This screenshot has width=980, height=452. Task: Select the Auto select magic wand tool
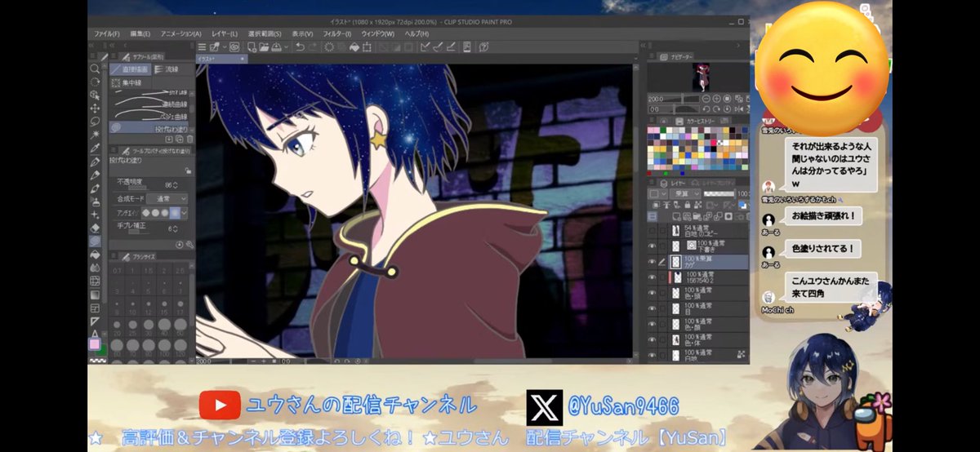(95, 135)
